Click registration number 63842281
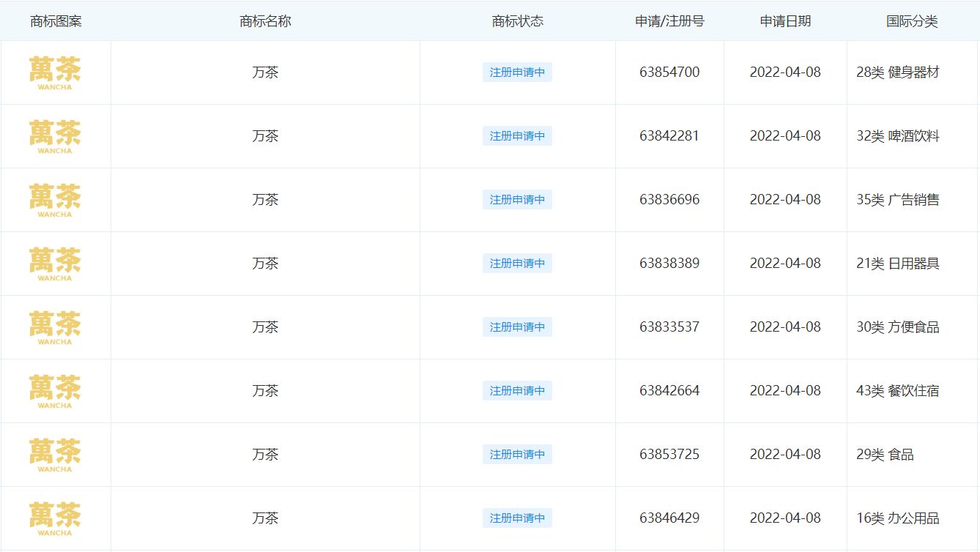This screenshot has height=552, width=980. click(x=669, y=136)
